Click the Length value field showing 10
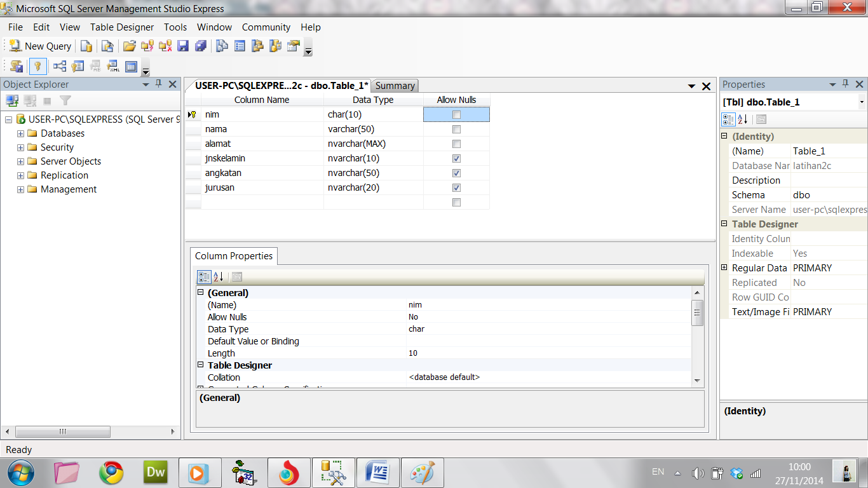Screen dimensions: 868x488 pos(548,353)
